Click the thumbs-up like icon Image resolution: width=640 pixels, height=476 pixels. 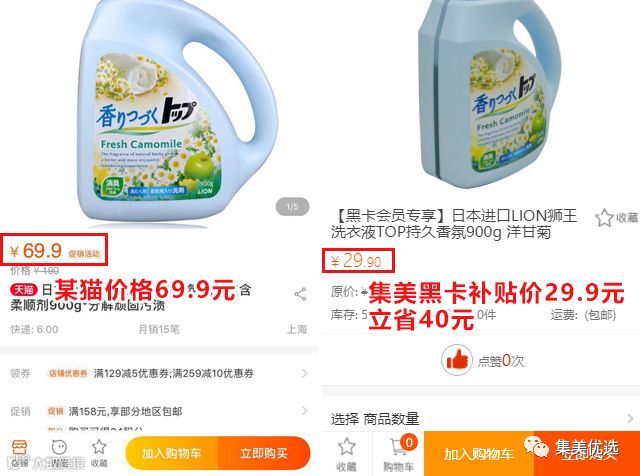457,360
